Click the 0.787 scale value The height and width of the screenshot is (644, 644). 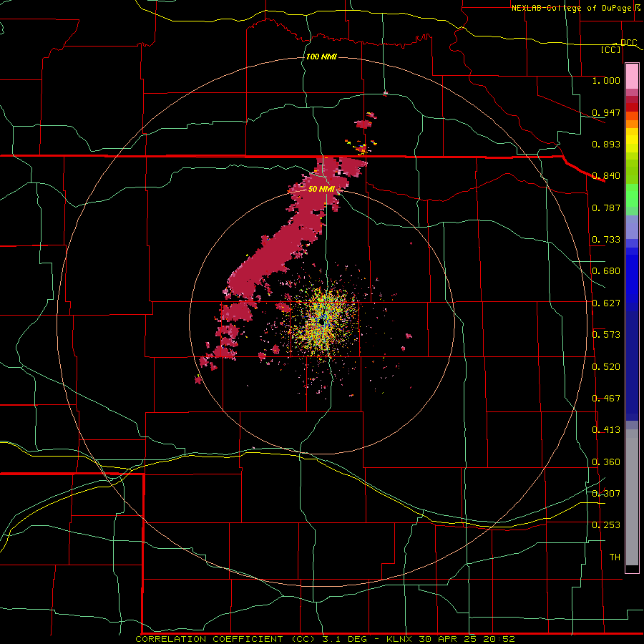606,208
